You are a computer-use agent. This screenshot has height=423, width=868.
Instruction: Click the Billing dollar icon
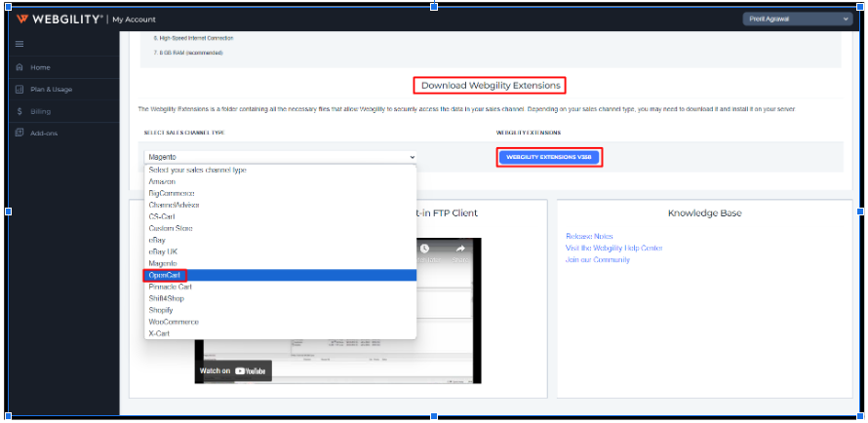(x=20, y=111)
